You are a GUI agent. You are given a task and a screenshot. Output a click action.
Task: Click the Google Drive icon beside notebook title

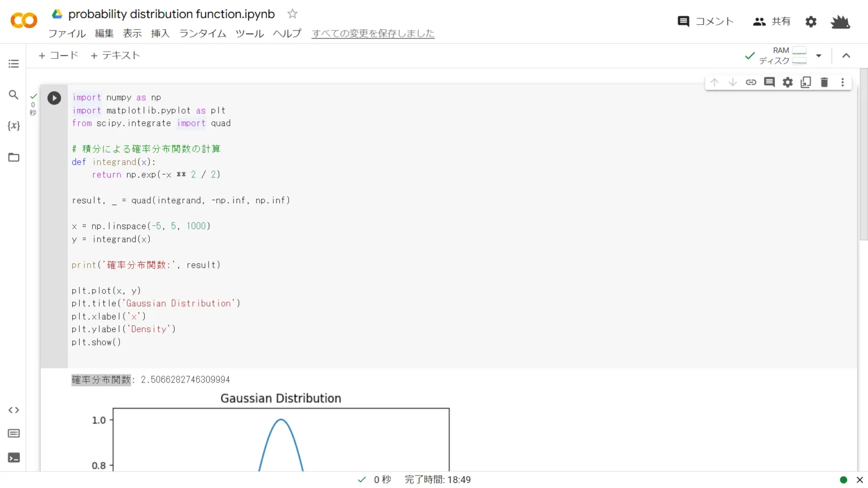tap(57, 14)
